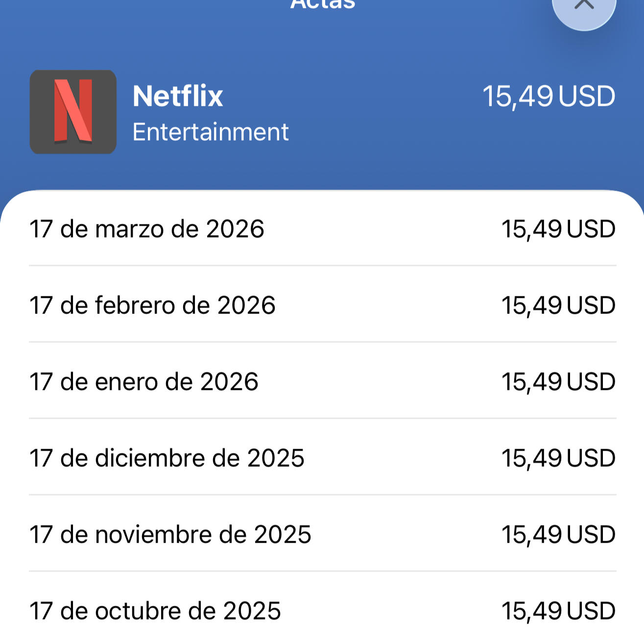The width and height of the screenshot is (644, 644).
Task: Select the Entertainment category label
Action: (x=211, y=132)
